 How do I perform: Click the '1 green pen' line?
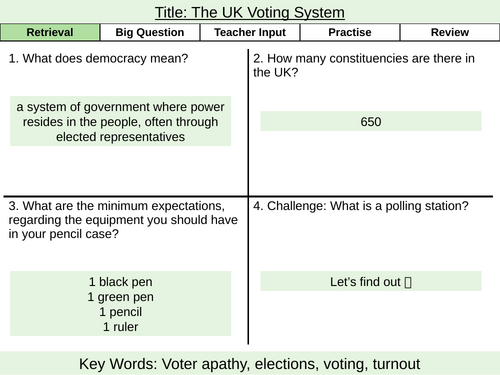pos(120,297)
